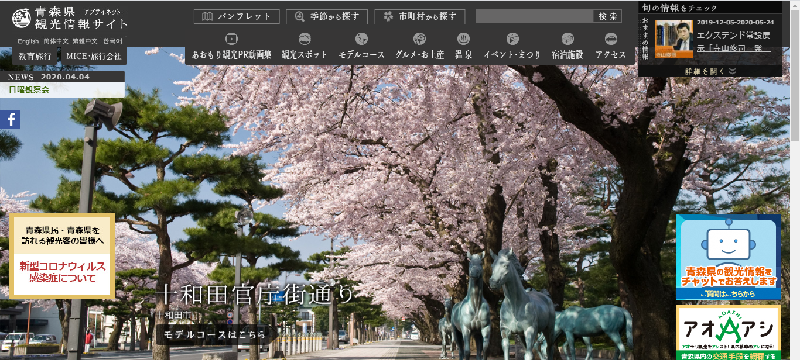Image resolution: width=800 pixels, height=360 pixels.
Task: Open the Facebook share icon
Action: click(10, 119)
